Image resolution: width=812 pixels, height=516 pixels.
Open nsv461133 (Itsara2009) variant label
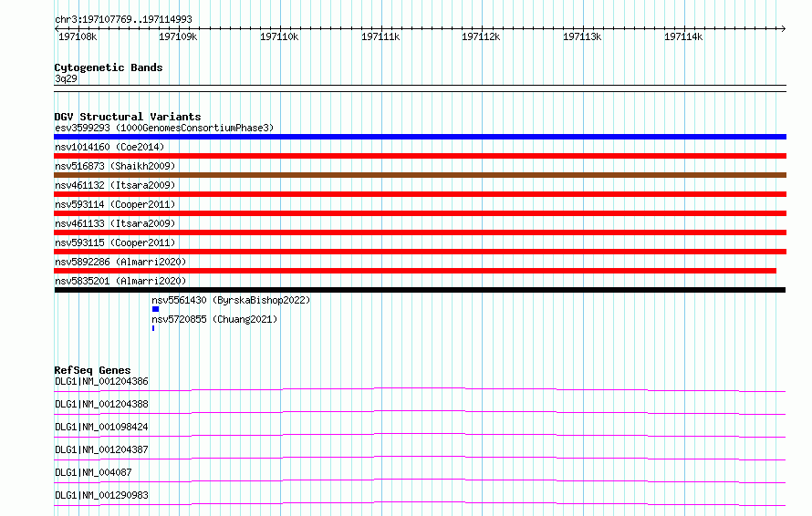(115, 223)
